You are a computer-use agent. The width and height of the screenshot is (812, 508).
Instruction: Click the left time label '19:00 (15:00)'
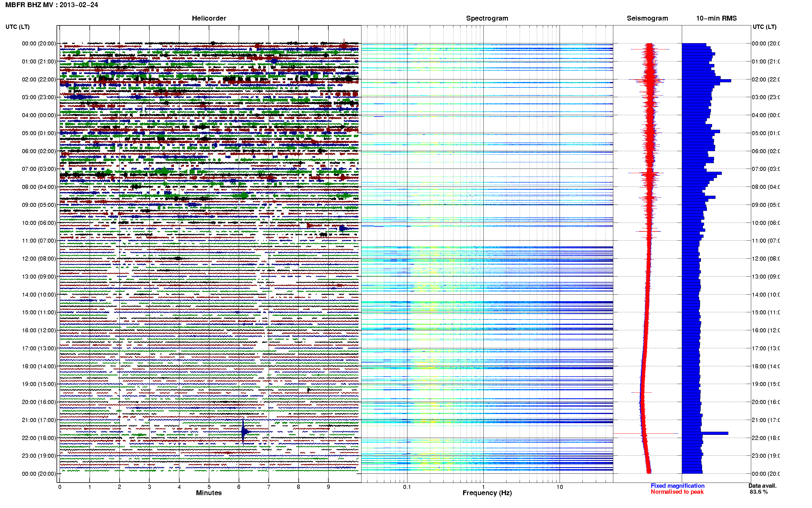coord(39,384)
